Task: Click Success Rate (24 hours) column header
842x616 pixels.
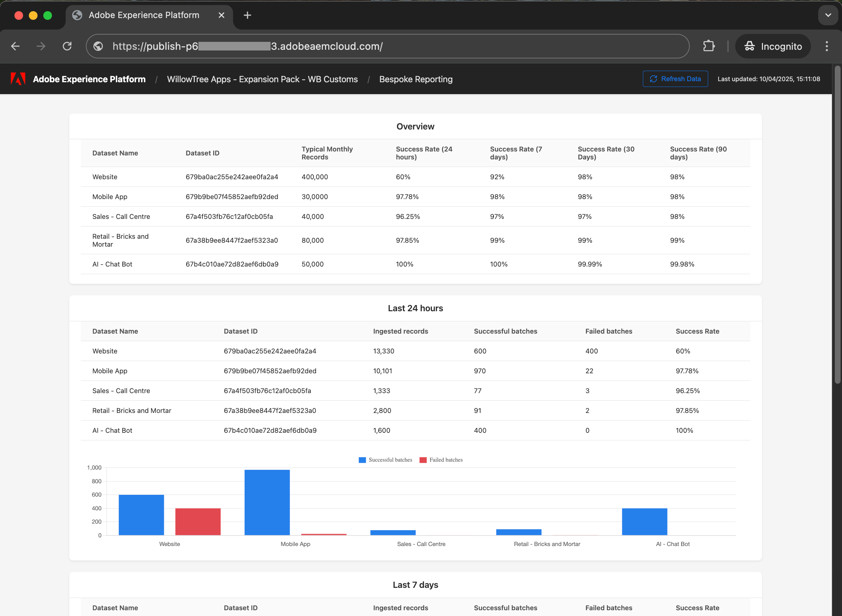Action: coord(424,153)
